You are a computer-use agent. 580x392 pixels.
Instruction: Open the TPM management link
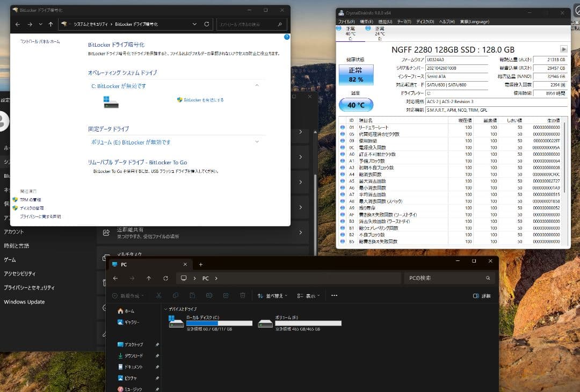30,200
